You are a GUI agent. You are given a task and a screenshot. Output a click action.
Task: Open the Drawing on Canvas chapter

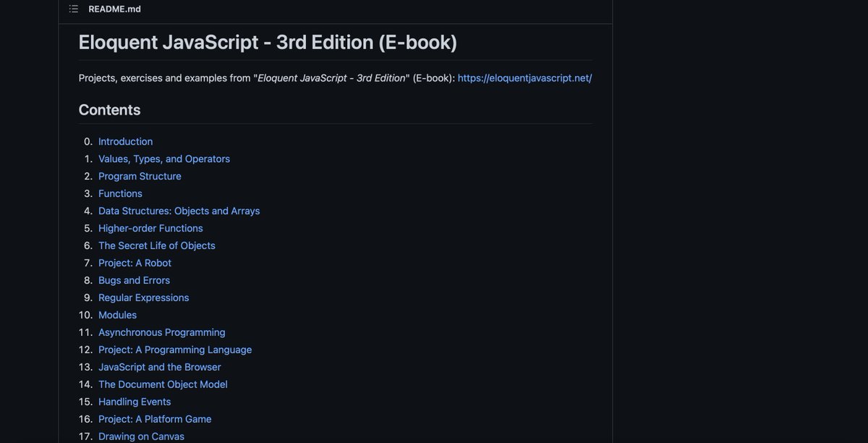(142, 436)
